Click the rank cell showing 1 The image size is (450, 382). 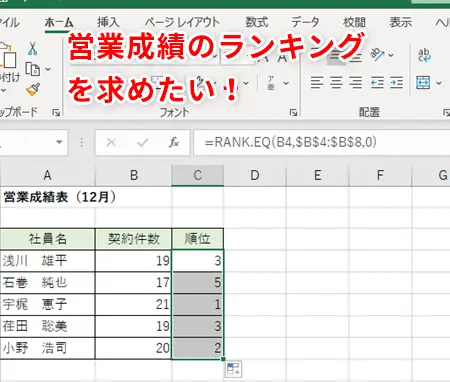(198, 304)
